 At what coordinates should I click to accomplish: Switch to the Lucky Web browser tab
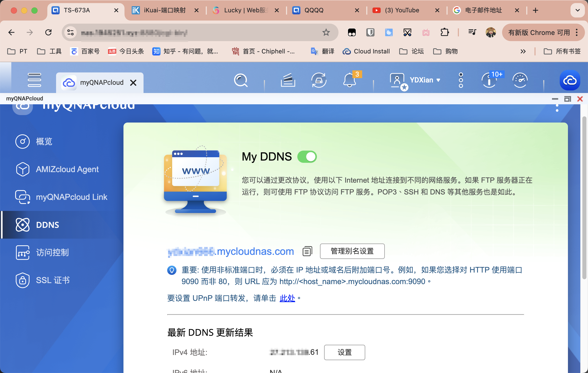click(x=246, y=10)
